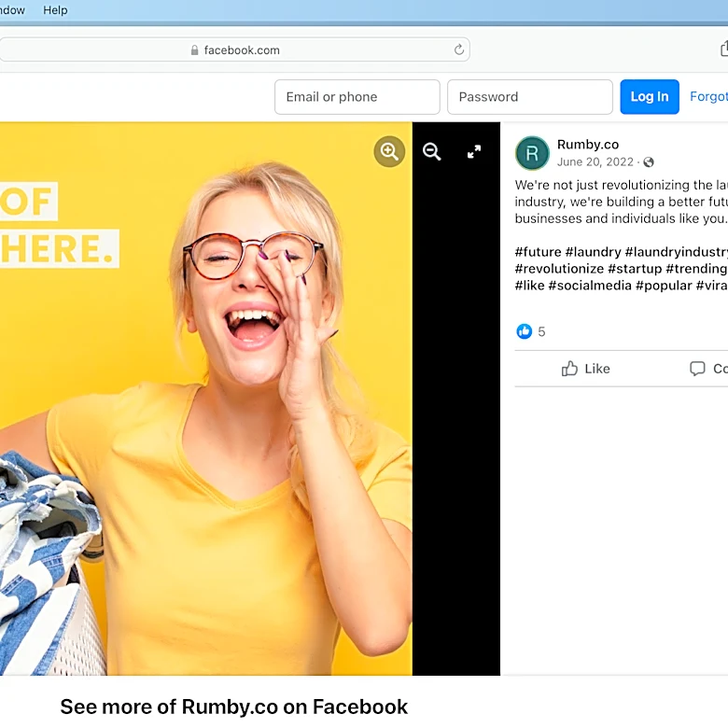728x728 pixels.
Task: Open the June 20, 2022 post date
Action: [x=595, y=162]
